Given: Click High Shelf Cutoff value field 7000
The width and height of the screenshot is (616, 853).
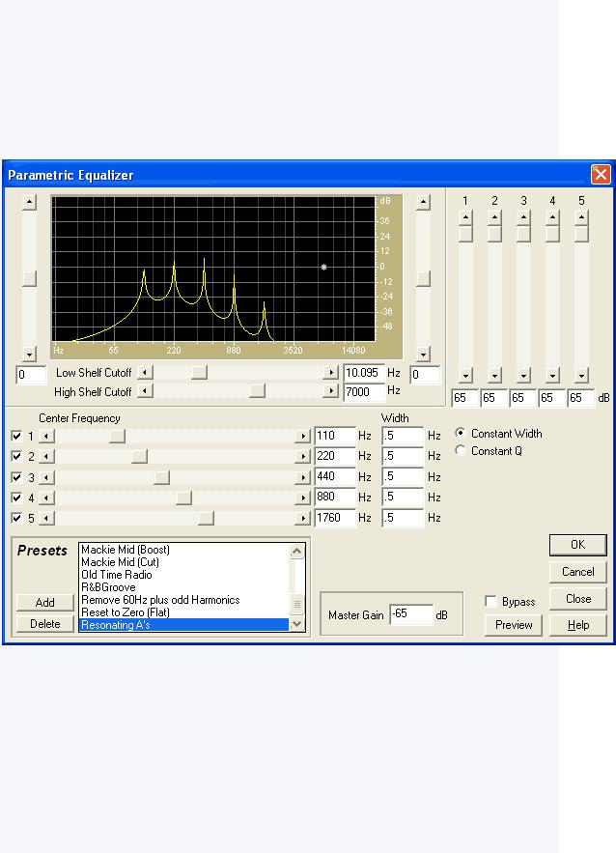Looking at the screenshot, I should click(x=364, y=392).
